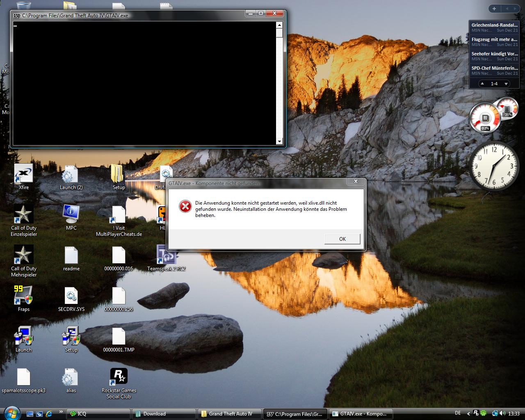Open Call of Duty Einzelspieler shortcut
The image size is (525, 420).
tap(23, 215)
